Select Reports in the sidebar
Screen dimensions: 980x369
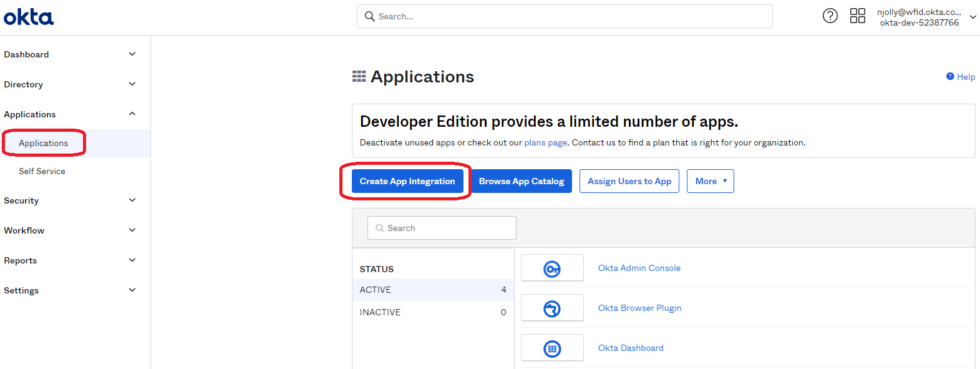point(21,260)
